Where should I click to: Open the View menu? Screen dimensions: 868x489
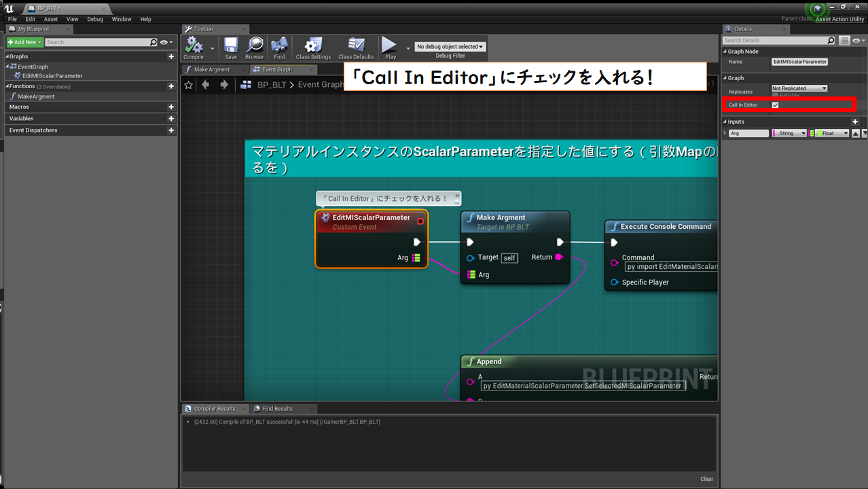72,19
